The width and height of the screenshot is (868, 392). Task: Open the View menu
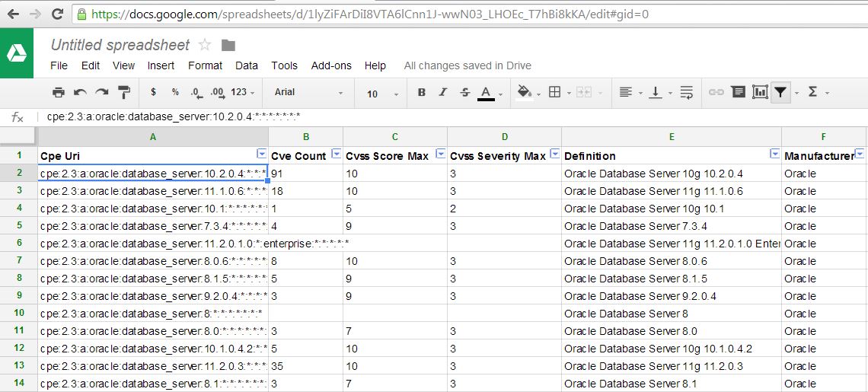123,66
